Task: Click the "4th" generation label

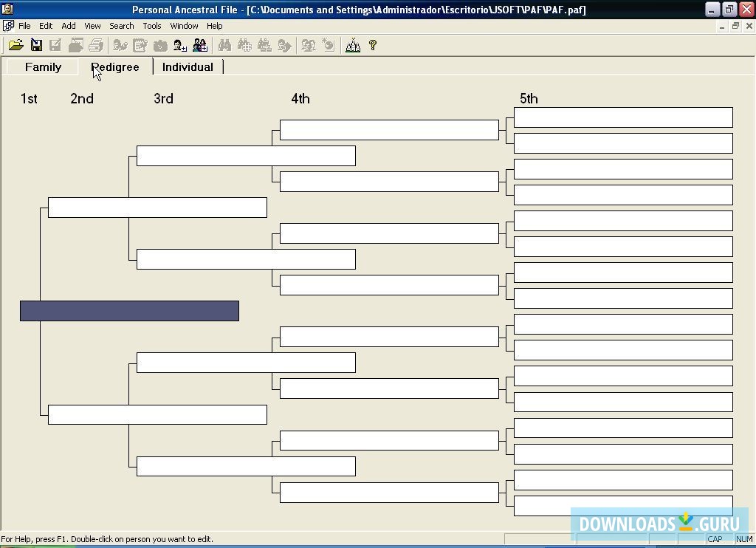Action: (x=300, y=99)
